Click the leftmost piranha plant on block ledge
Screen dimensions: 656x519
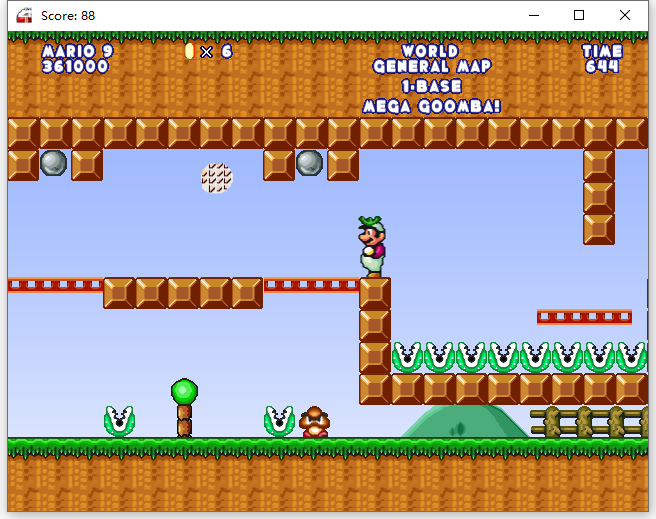click(407, 358)
